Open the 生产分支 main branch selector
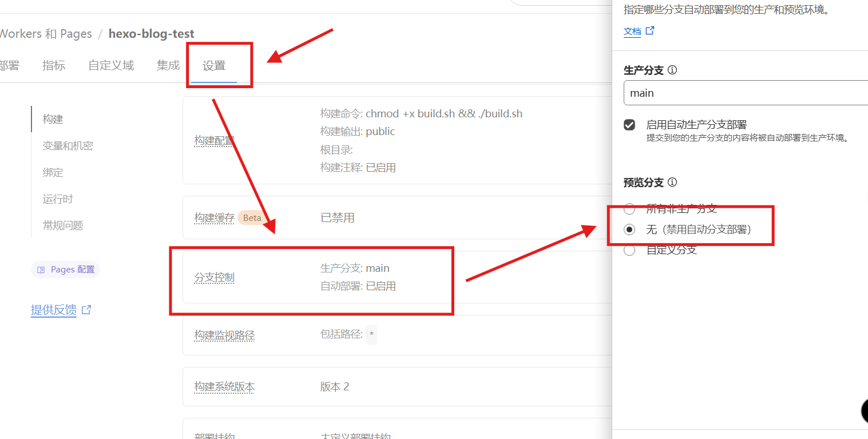Viewport: 868px width, 439px height. point(744,93)
